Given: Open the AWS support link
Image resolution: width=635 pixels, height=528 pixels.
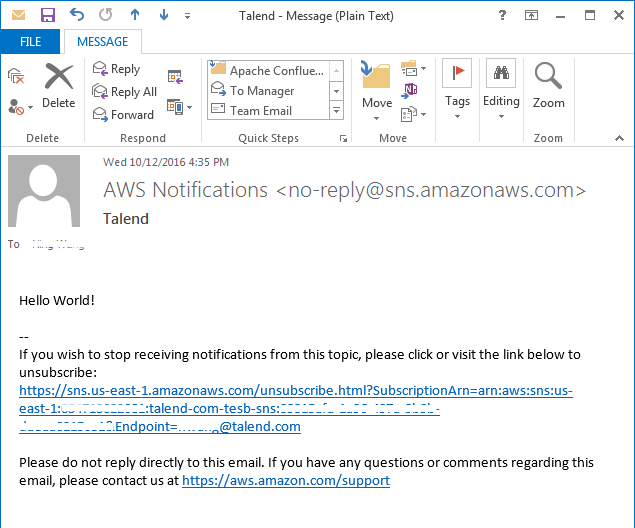Looking at the screenshot, I should (x=285, y=480).
